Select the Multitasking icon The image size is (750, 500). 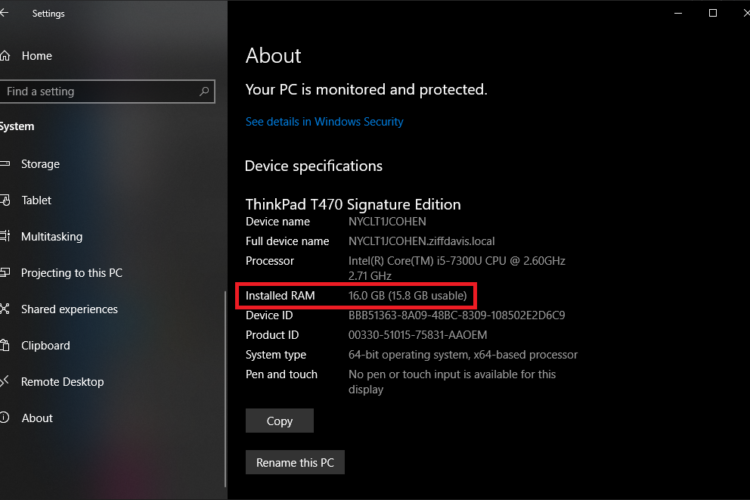[4, 237]
